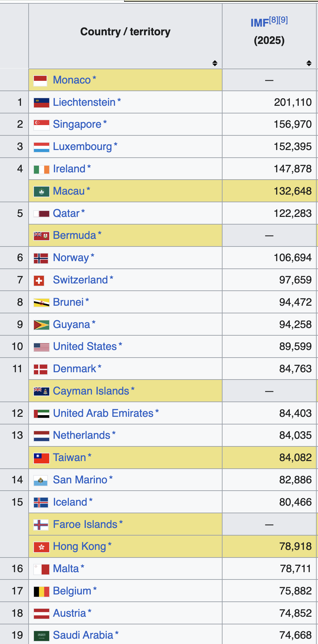Click the Guyana flag icon
Image resolution: width=318 pixels, height=644 pixels.
click(42, 325)
